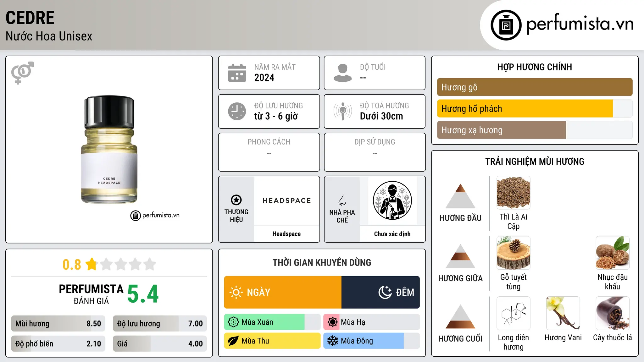This screenshot has width=644, height=362.
Task: Click the Cedre perfume bottle photo
Action: pyautogui.click(x=109, y=149)
